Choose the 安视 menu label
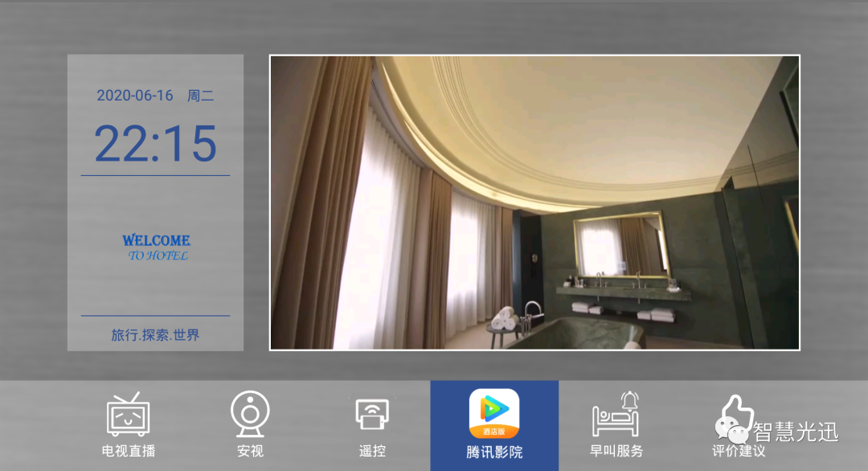This screenshot has height=471, width=868. pyautogui.click(x=250, y=451)
